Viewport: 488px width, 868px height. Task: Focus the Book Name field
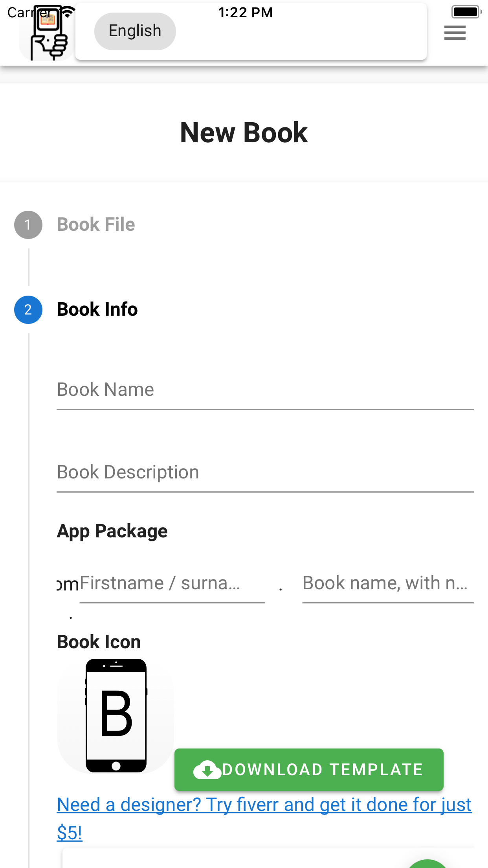[265, 390]
